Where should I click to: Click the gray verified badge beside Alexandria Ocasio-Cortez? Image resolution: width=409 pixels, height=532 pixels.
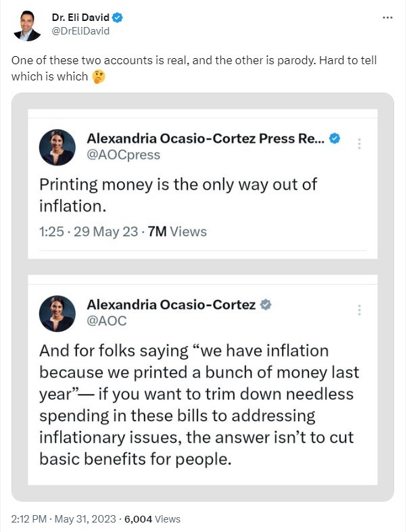[266, 305]
